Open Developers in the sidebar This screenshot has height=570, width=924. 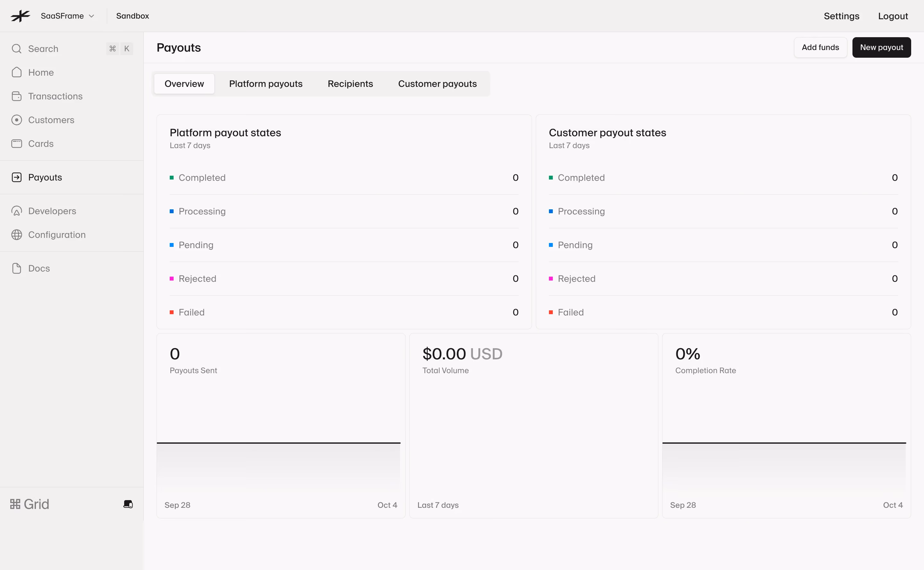pyautogui.click(x=52, y=211)
